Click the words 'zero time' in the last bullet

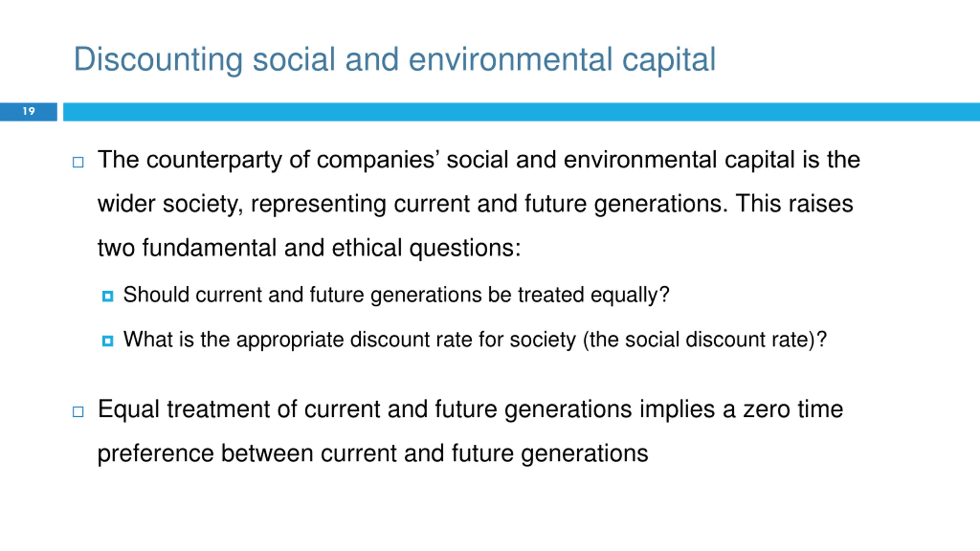click(x=793, y=409)
